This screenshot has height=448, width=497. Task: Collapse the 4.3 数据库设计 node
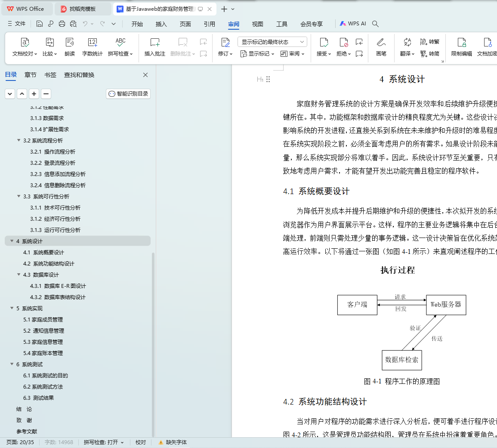[x=19, y=275]
